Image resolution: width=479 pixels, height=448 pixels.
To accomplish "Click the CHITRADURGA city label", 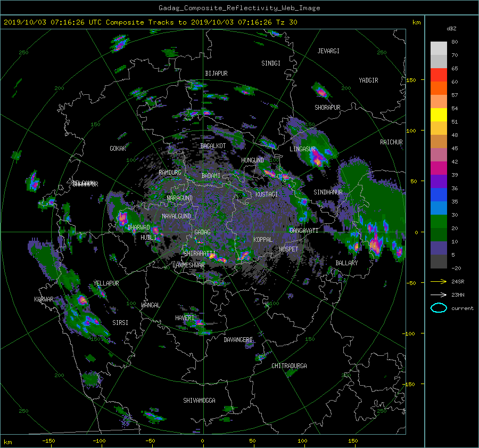I will click(x=289, y=366).
